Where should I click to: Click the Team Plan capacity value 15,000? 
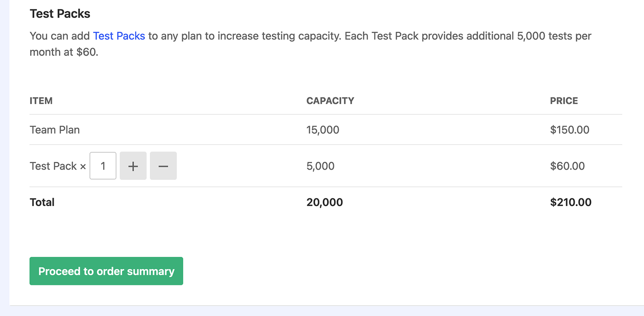pos(322,130)
